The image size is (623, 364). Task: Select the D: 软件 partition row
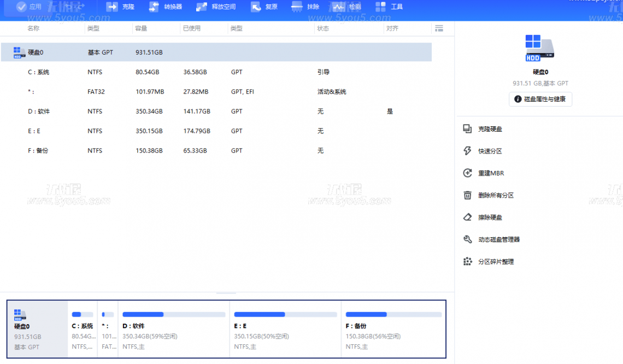click(x=216, y=111)
